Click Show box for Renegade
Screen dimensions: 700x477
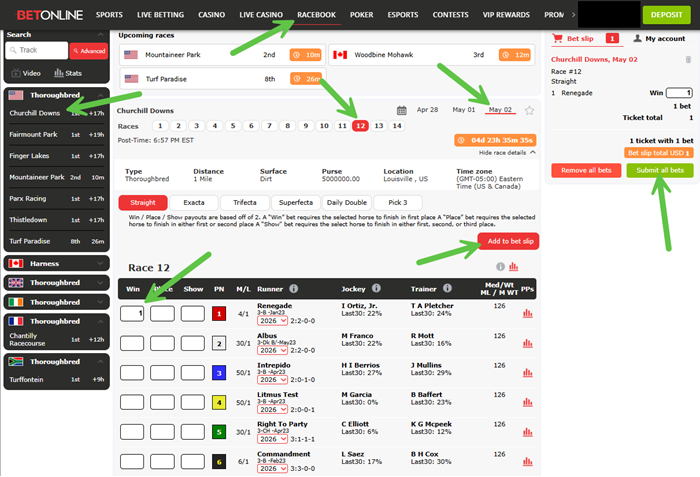(x=192, y=314)
